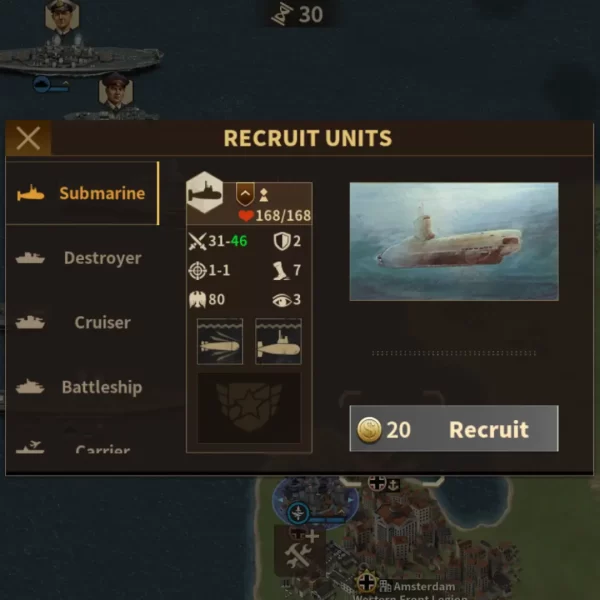This screenshot has width=600, height=600.
Task: Select the battleship with the top general portrait
Action: [80, 57]
